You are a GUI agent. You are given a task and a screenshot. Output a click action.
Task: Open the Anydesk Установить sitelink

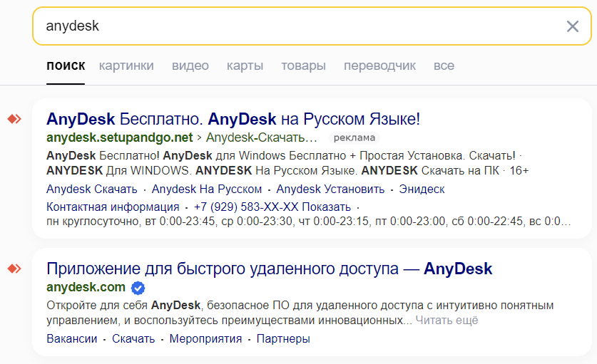(x=330, y=189)
